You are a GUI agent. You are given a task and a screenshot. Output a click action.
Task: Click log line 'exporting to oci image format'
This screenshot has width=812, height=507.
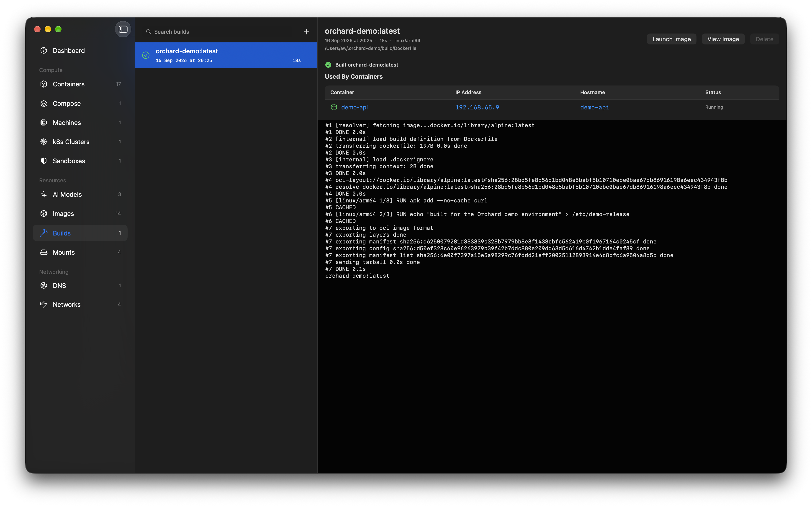pyautogui.click(x=379, y=228)
